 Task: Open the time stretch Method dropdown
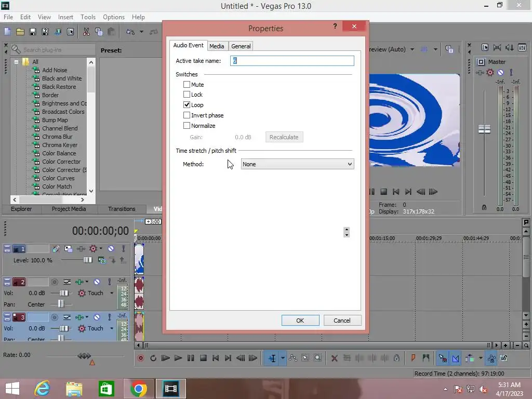tap(298, 164)
